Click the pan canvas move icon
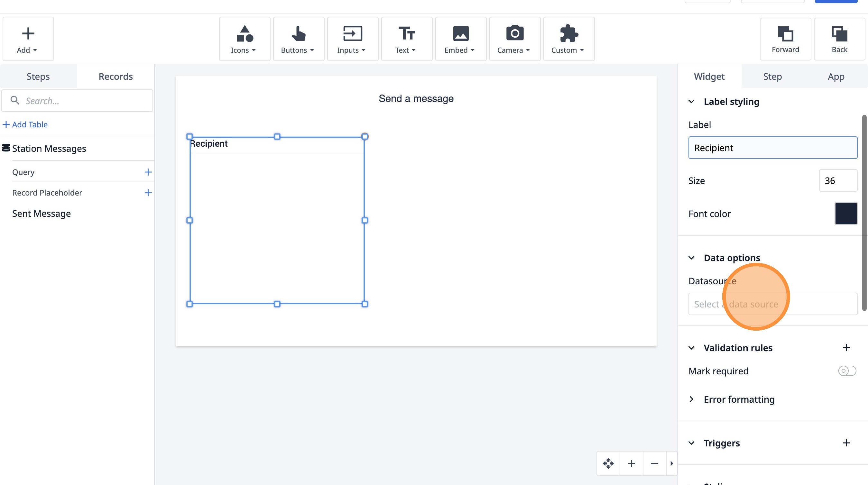The height and width of the screenshot is (485, 868). point(608,463)
